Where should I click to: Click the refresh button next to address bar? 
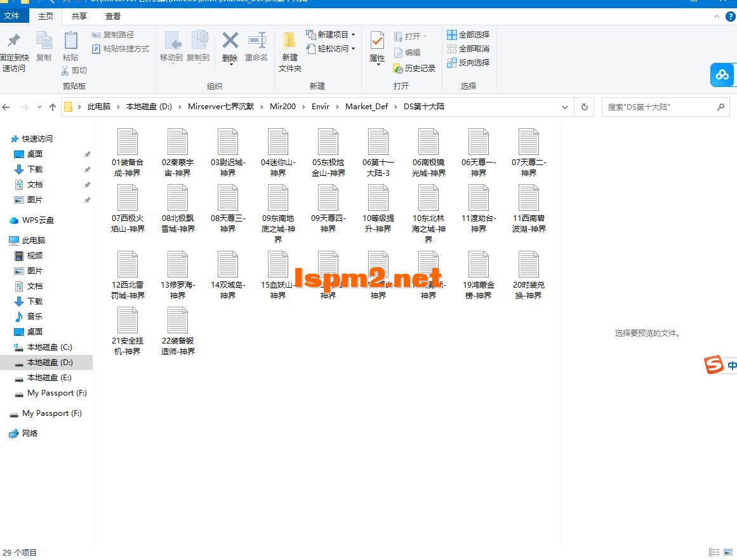tap(584, 107)
